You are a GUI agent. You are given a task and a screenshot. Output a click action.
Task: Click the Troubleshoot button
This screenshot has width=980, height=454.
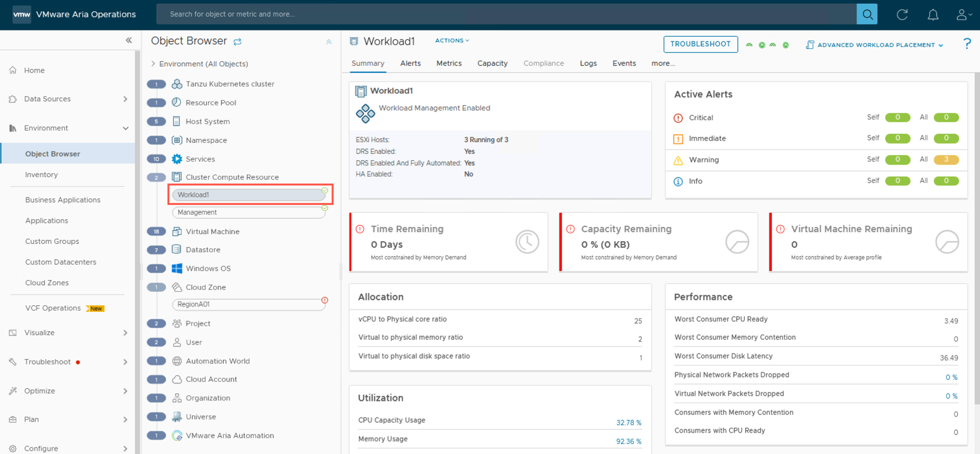pos(700,44)
